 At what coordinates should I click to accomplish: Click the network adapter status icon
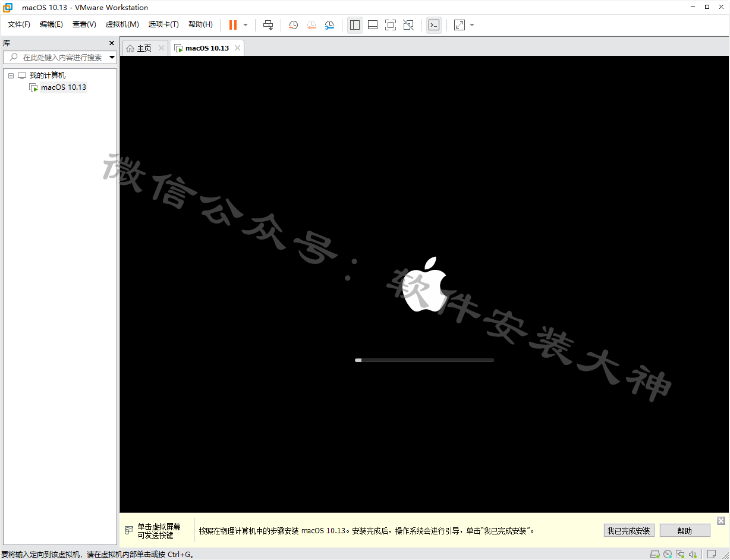[680, 554]
